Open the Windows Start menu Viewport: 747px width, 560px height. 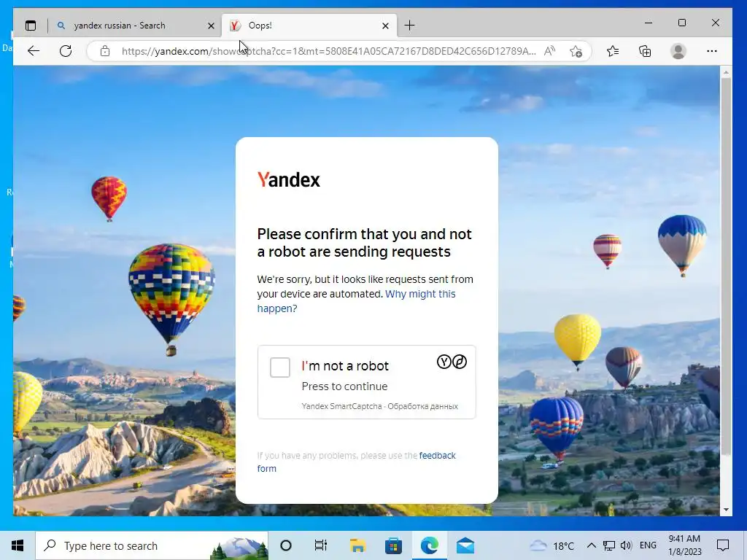pyautogui.click(x=18, y=545)
